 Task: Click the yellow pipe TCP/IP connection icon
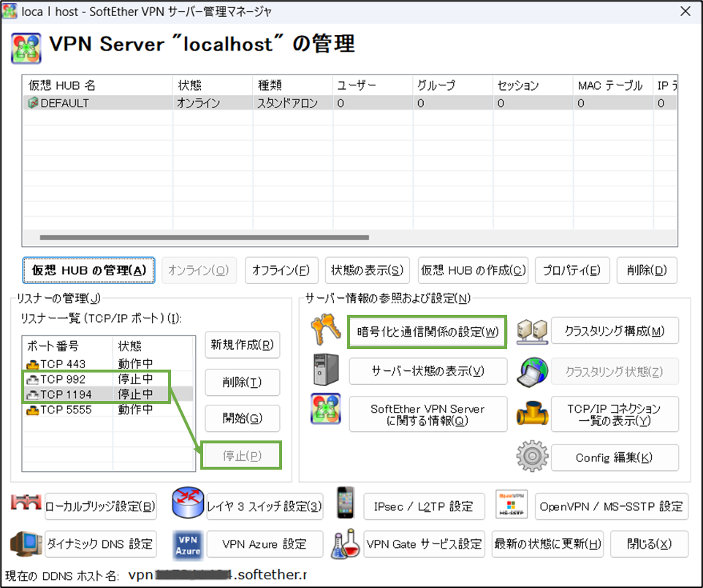pos(532,413)
